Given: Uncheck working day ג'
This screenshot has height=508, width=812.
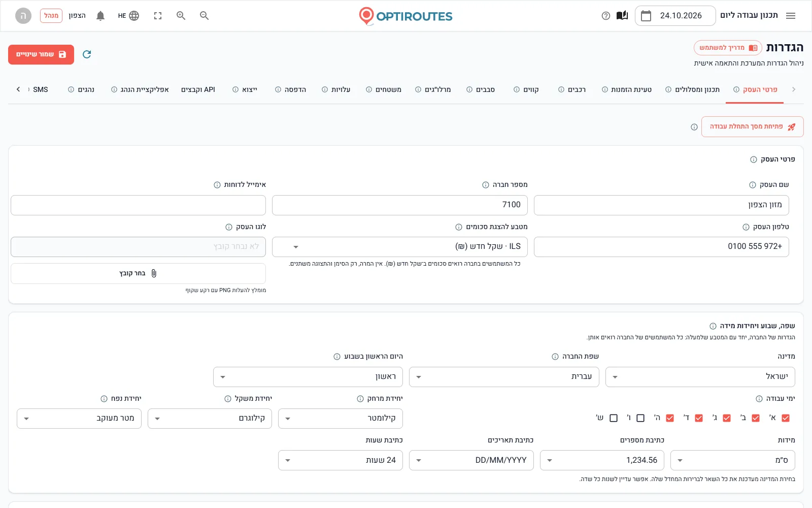Looking at the screenshot, I should pos(727,418).
